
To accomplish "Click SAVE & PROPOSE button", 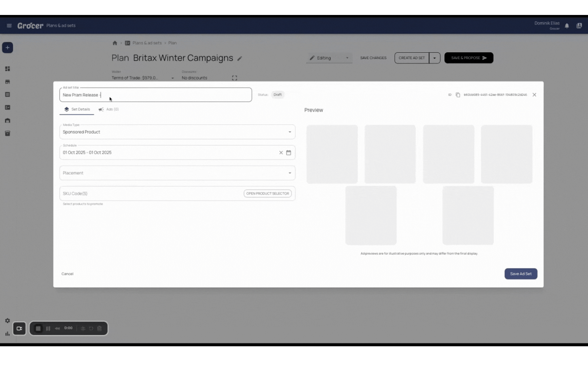I will tap(469, 58).
